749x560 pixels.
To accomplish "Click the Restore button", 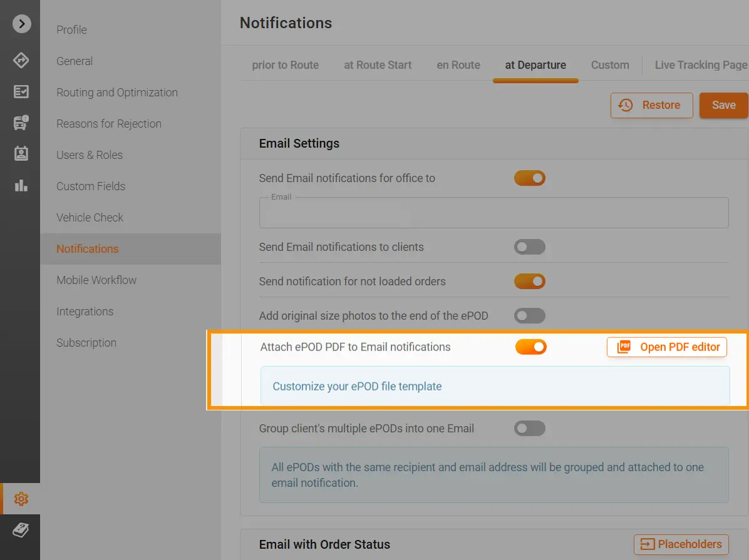I will click(651, 105).
